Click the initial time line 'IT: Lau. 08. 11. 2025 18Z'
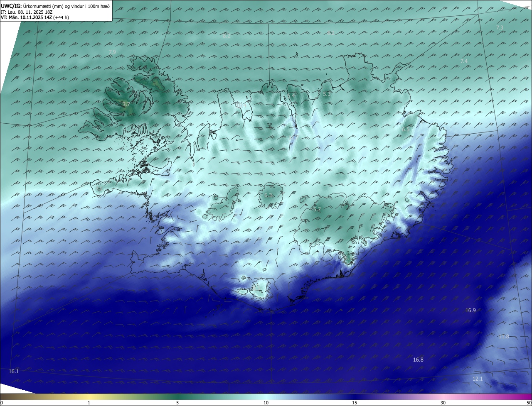532x406 pixels. click(x=27, y=12)
